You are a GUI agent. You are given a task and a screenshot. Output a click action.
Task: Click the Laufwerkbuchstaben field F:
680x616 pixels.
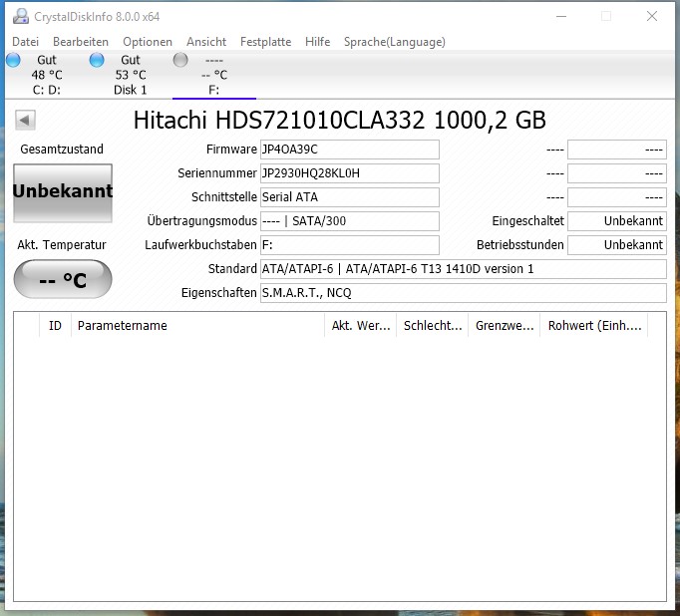coord(350,245)
